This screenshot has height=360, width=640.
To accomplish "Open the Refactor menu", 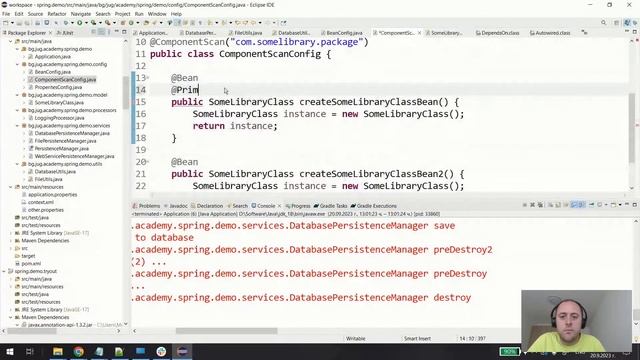I will pos(57,14).
